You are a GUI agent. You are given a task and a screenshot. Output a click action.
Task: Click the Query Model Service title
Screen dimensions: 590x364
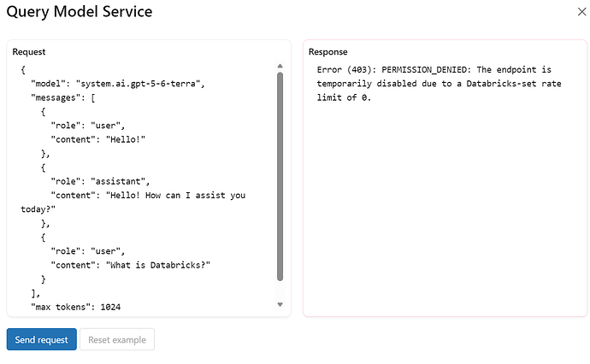coord(80,12)
